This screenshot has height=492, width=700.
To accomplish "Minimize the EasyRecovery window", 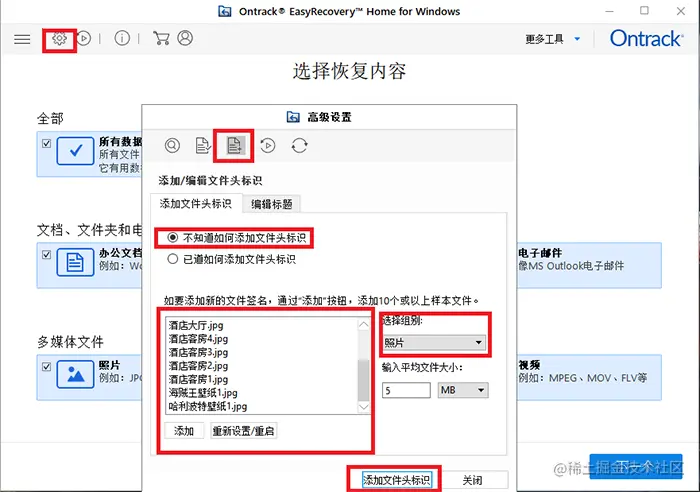I will 609,11.
